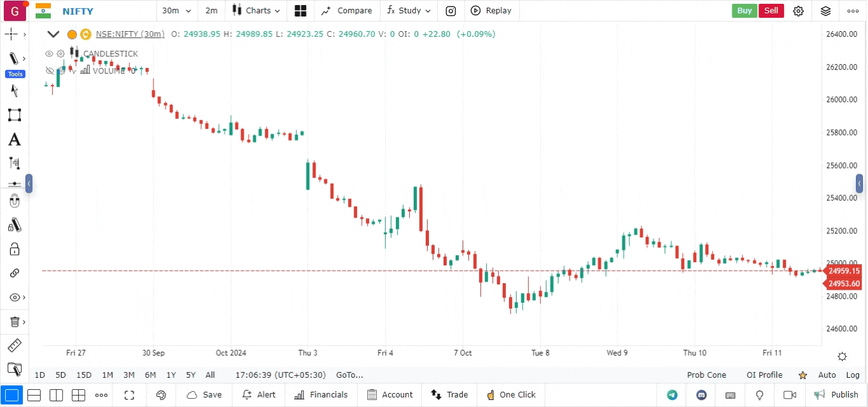Viewport: 868px width, 407px height.
Task: Open the Discord community icon
Action: pos(702,395)
